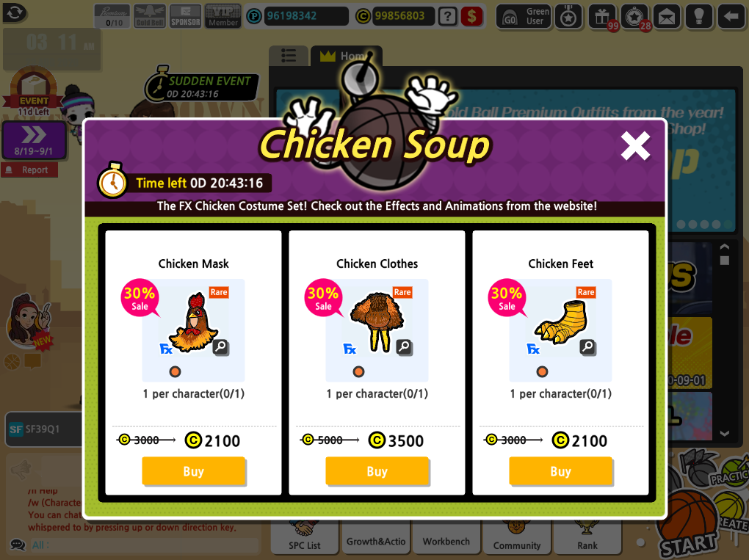Screen dimensions: 749x560
Task: Click the question mark help icon
Action: 448,16
